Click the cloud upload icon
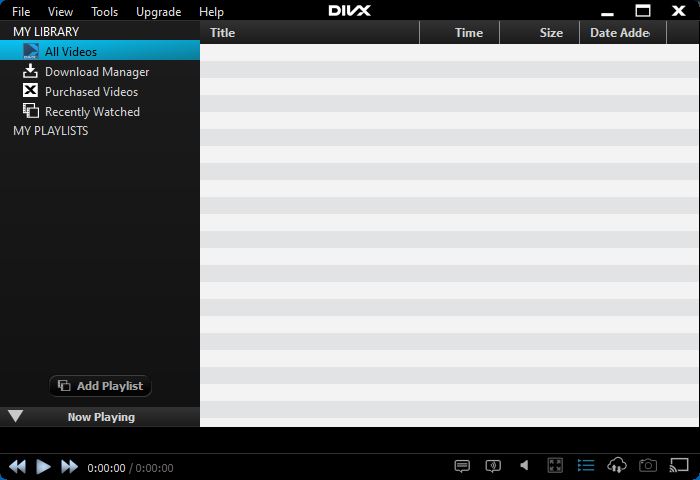 coord(617,465)
